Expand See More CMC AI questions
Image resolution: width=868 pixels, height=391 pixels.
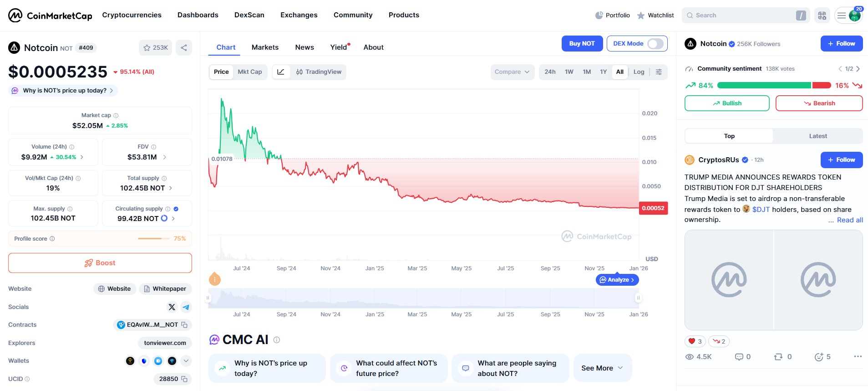click(x=602, y=368)
